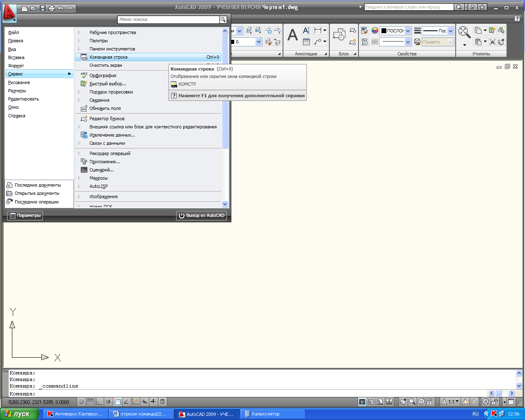
Task: Click the infocenter search binoculars icon
Action: [459, 7]
